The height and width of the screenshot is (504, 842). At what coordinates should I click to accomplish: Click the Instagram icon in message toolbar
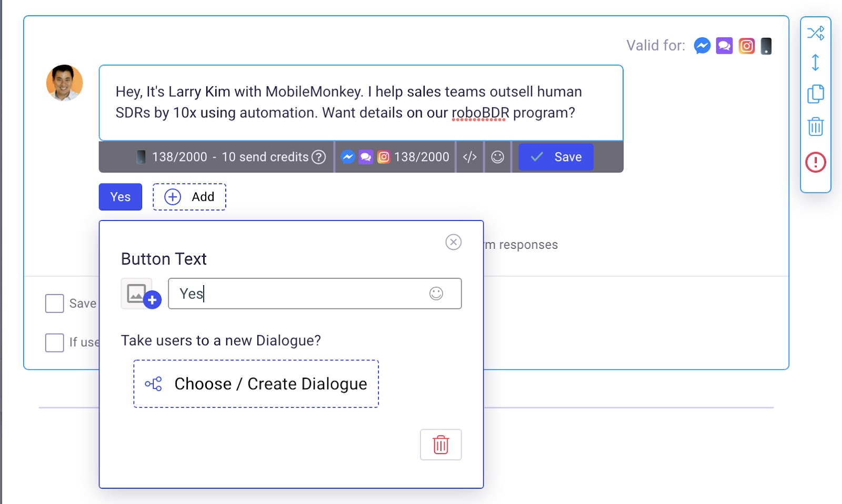(384, 157)
